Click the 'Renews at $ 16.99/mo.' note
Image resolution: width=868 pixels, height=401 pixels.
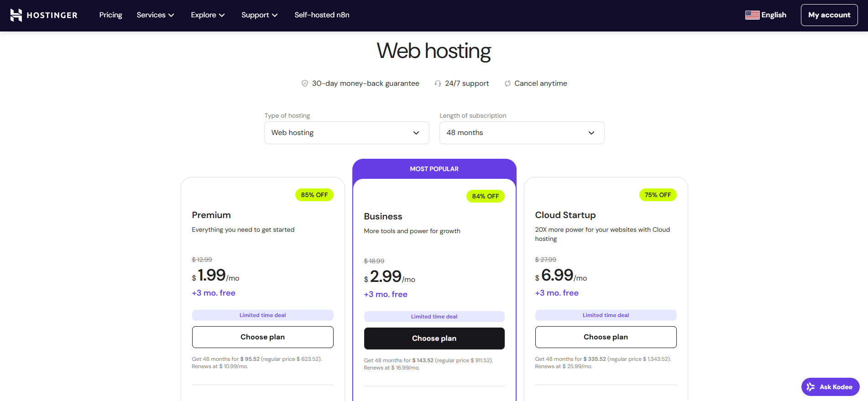(392, 368)
